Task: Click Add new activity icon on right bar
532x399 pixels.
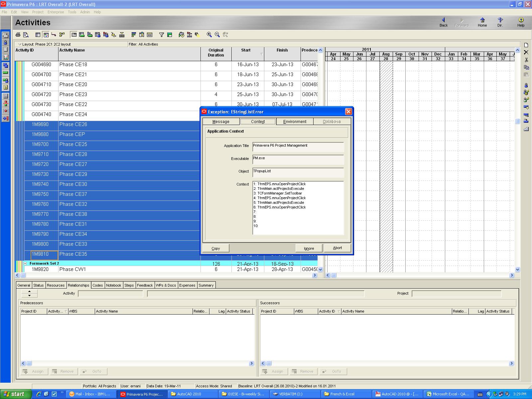Action: click(x=526, y=45)
